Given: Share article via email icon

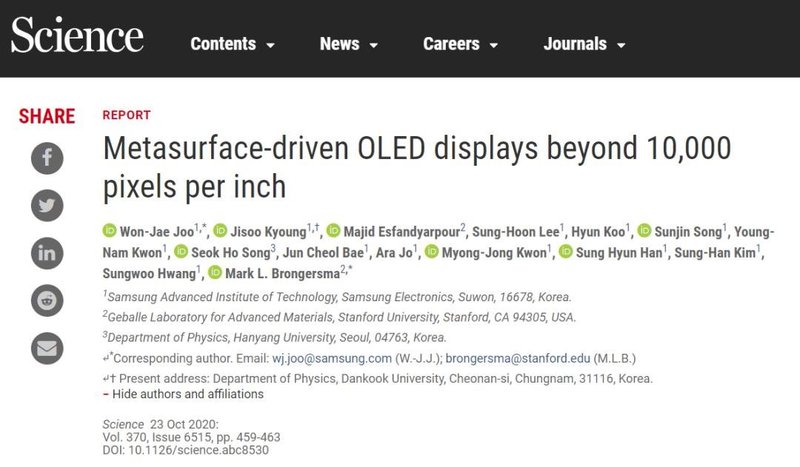Looking at the screenshot, I should coord(47,347).
